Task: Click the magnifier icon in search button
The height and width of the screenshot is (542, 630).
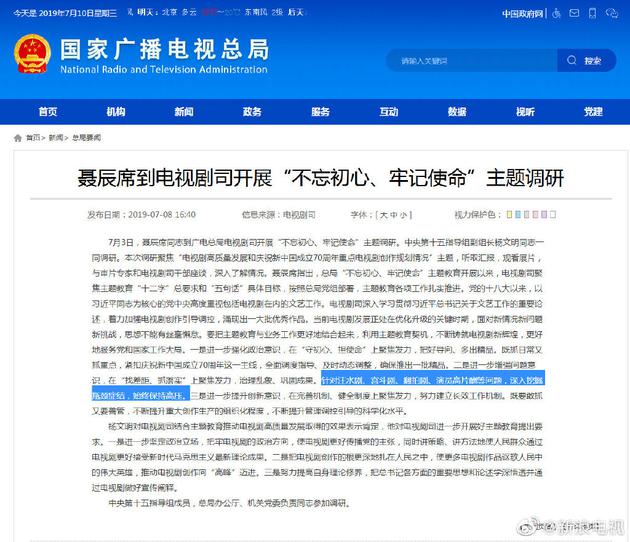Action: point(571,61)
